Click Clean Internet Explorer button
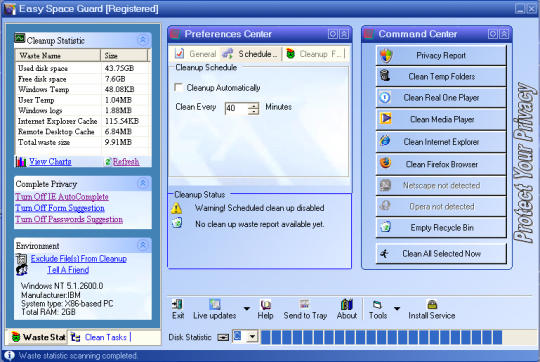This screenshot has height=362, width=540. coord(441,142)
